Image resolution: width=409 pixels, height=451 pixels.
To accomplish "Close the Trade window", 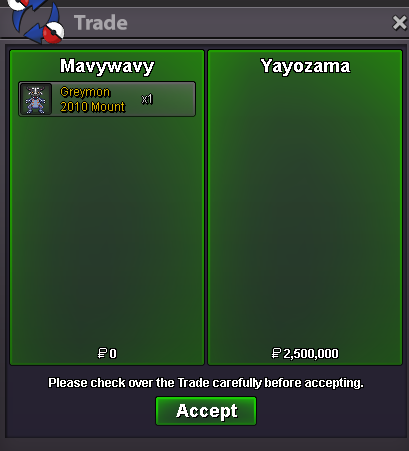I will [399, 23].
